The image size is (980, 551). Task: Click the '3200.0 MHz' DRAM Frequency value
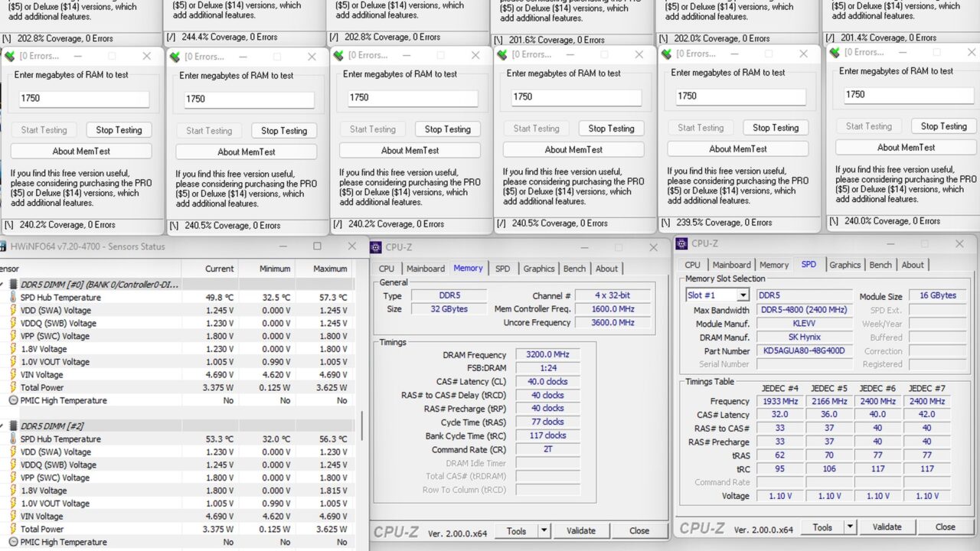[x=547, y=355]
